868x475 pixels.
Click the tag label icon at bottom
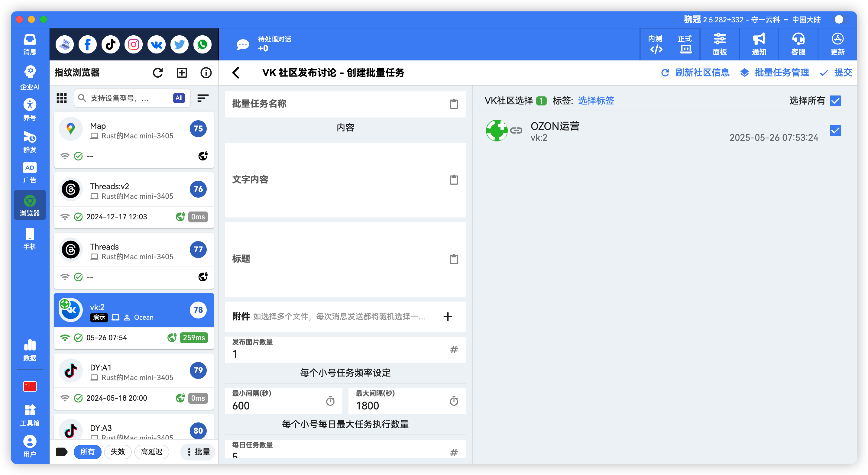click(x=62, y=451)
